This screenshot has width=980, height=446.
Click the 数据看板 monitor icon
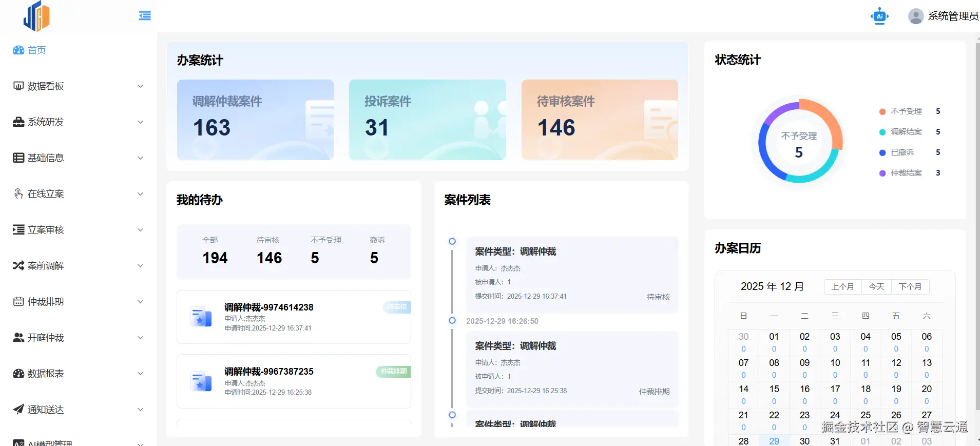click(x=18, y=86)
